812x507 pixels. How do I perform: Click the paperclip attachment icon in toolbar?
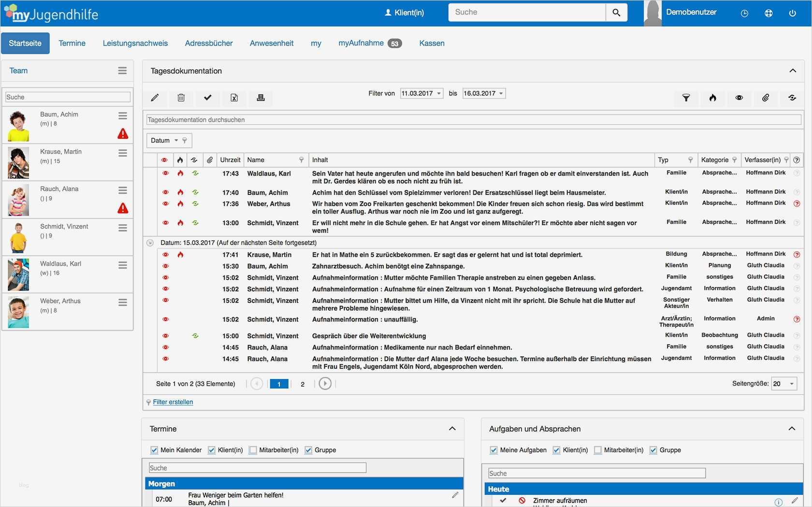point(766,98)
